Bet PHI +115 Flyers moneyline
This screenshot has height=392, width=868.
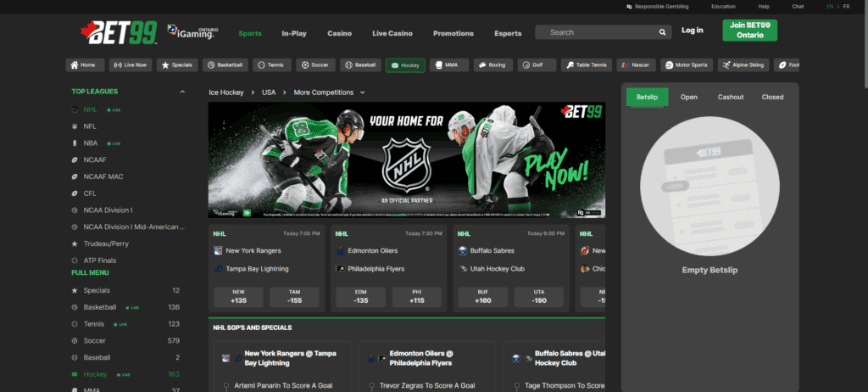pos(417,297)
